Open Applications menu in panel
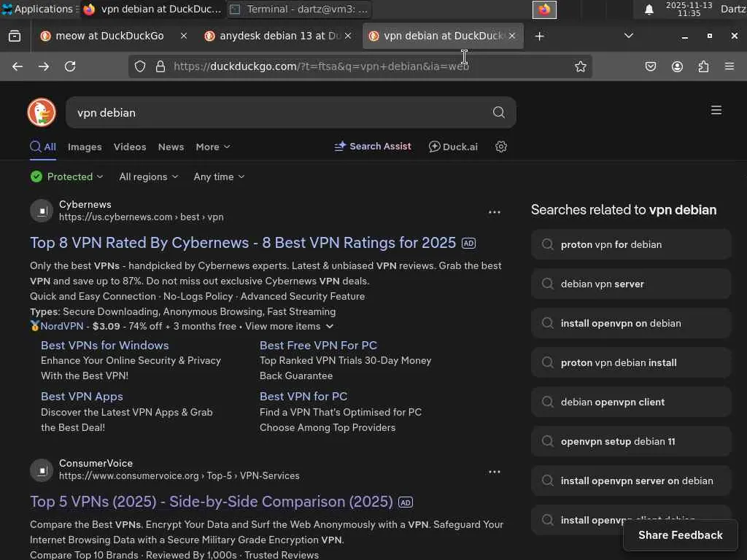This screenshot has width=747, height=560. (40, 9)
